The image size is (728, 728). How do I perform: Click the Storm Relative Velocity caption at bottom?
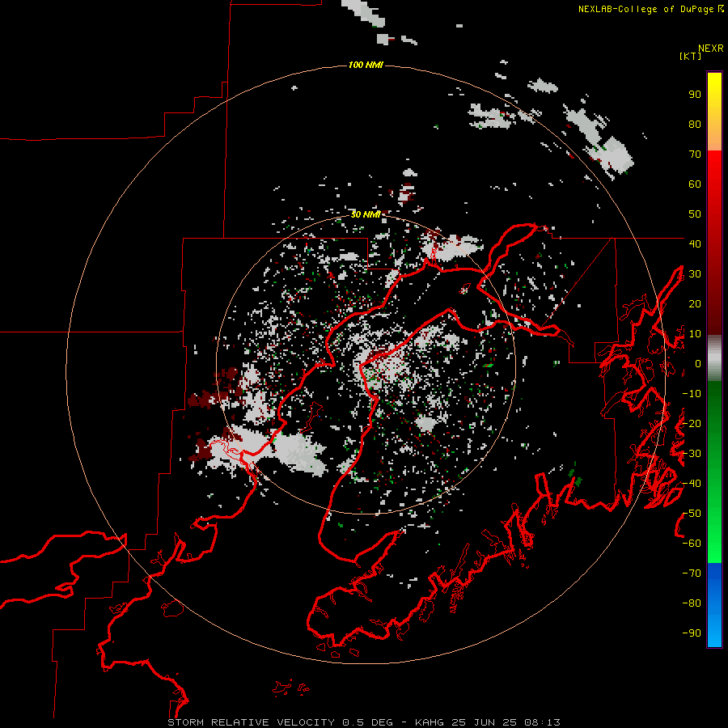pos(363,722)
